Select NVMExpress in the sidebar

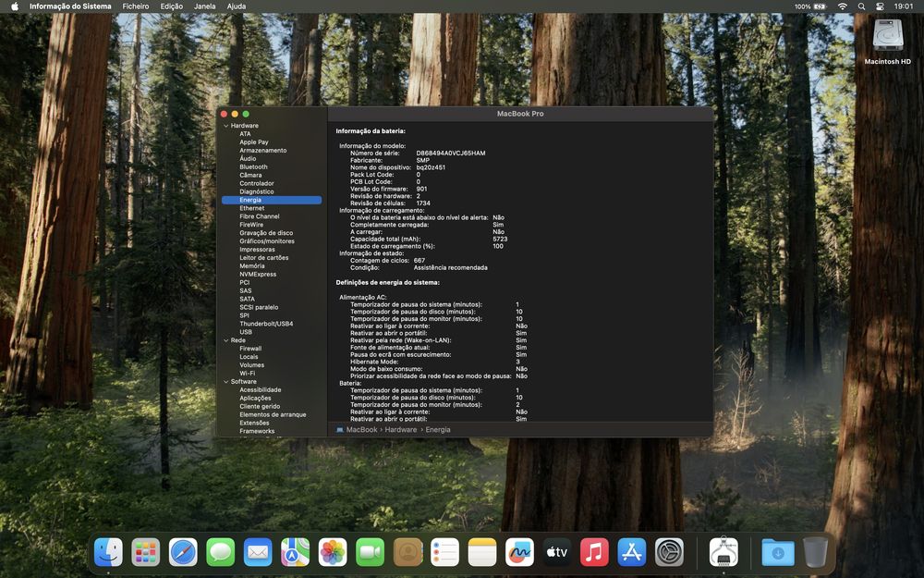click(258, 275)
